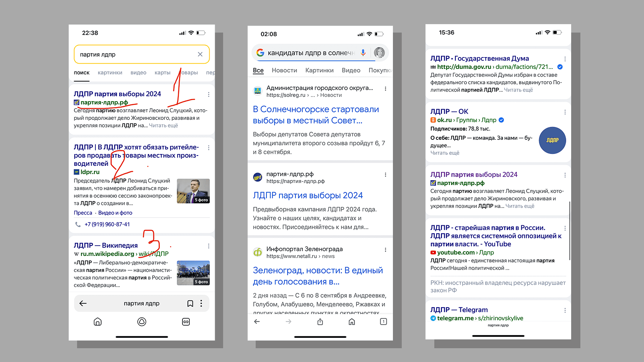Tap the Google logo in the search bar
644x362 pixels.
coord(260,53)
